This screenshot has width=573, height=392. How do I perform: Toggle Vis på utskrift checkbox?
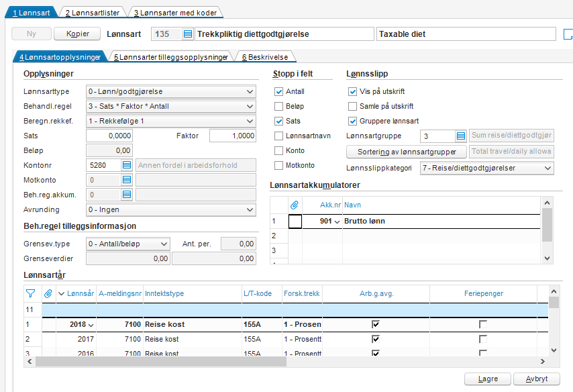(x=353, y=91)
